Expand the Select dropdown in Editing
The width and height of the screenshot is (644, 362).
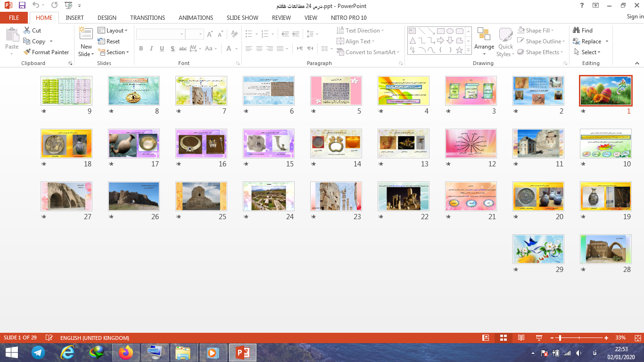587,52
